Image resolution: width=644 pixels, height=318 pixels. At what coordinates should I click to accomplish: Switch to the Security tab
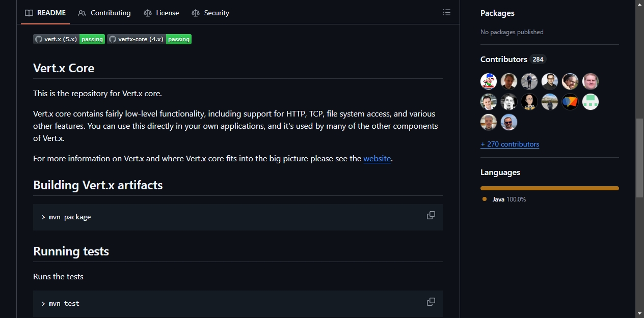coord(210,13)
